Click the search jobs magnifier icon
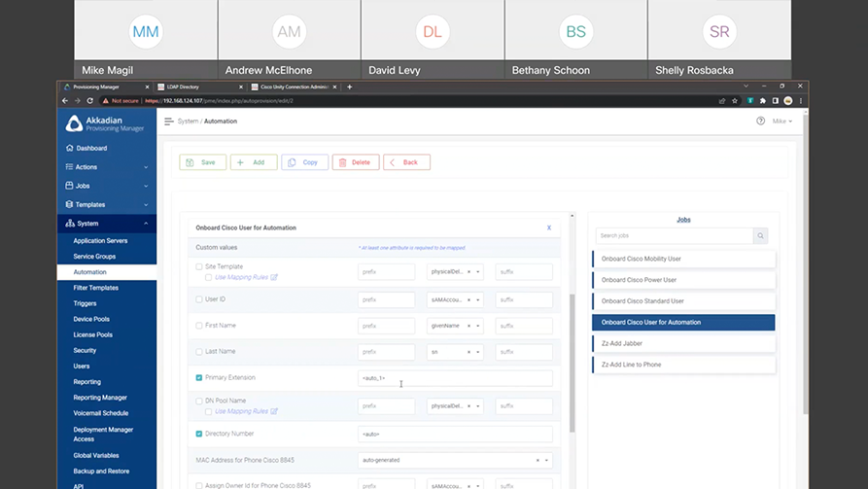Viewport: 868px width, 489px height. 761,236
